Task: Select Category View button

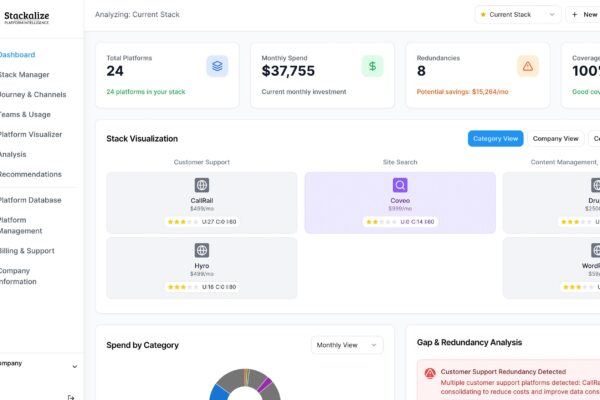Action: coord(495,139)
